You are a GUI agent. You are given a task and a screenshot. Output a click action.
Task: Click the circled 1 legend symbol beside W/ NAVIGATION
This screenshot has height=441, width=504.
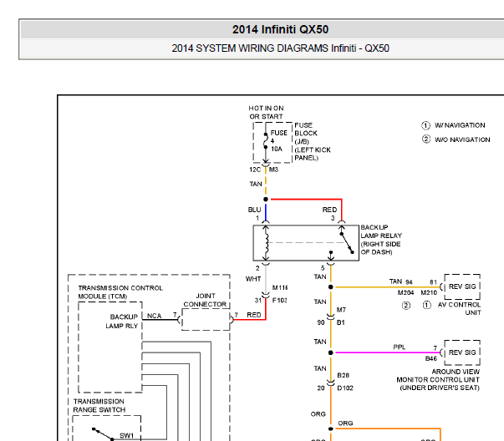coord(425,125)
